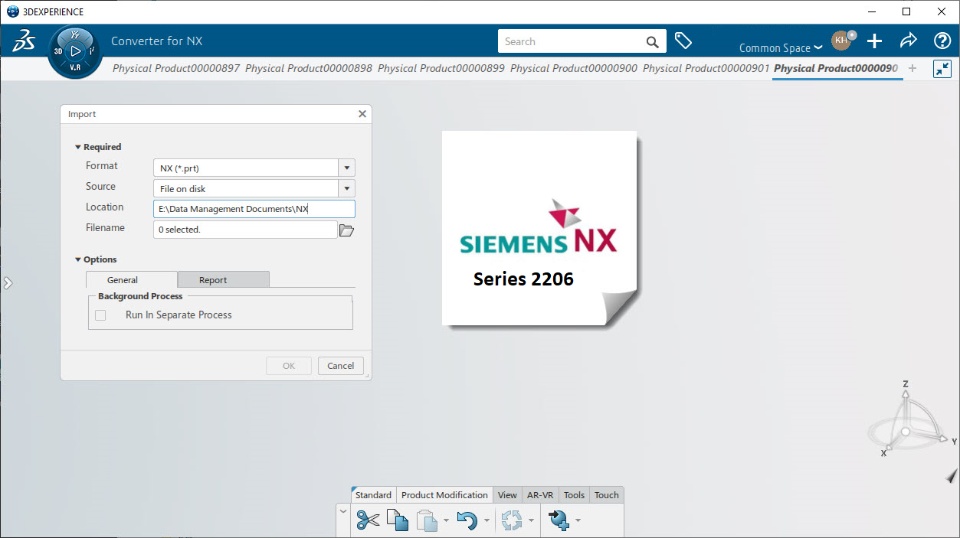Collapse the Options section
960x538 pixels.
78,260
